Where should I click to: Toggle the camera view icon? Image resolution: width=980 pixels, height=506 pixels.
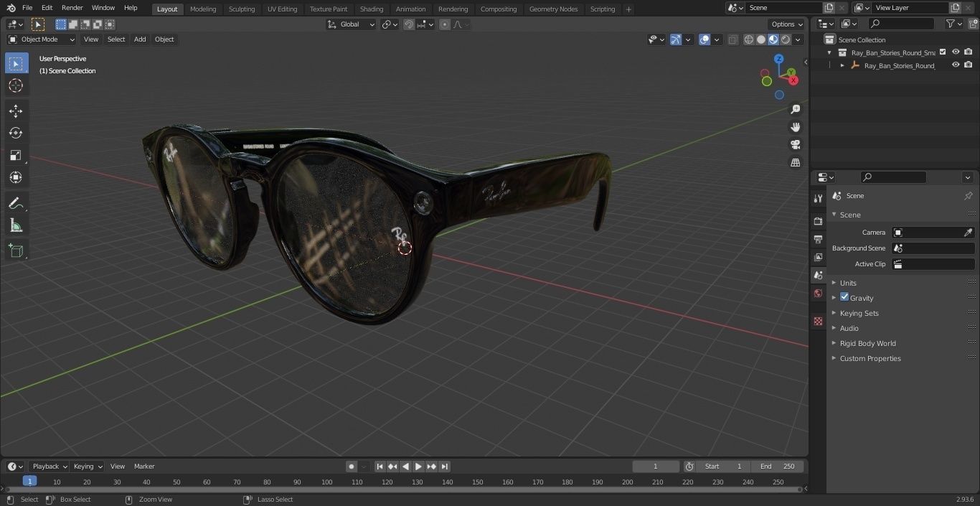click(795, 145)
